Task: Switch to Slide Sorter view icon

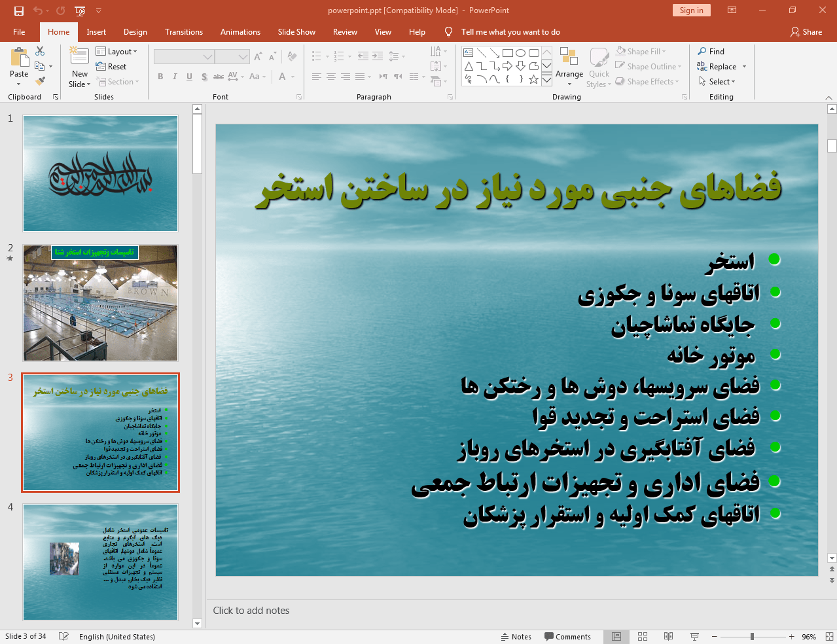Action: [642, 636]
